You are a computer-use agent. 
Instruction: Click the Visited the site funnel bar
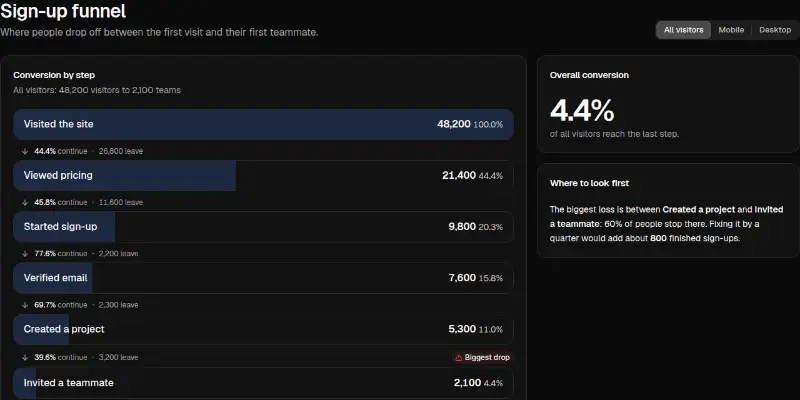pyautogui.click(x=263, y=124)
